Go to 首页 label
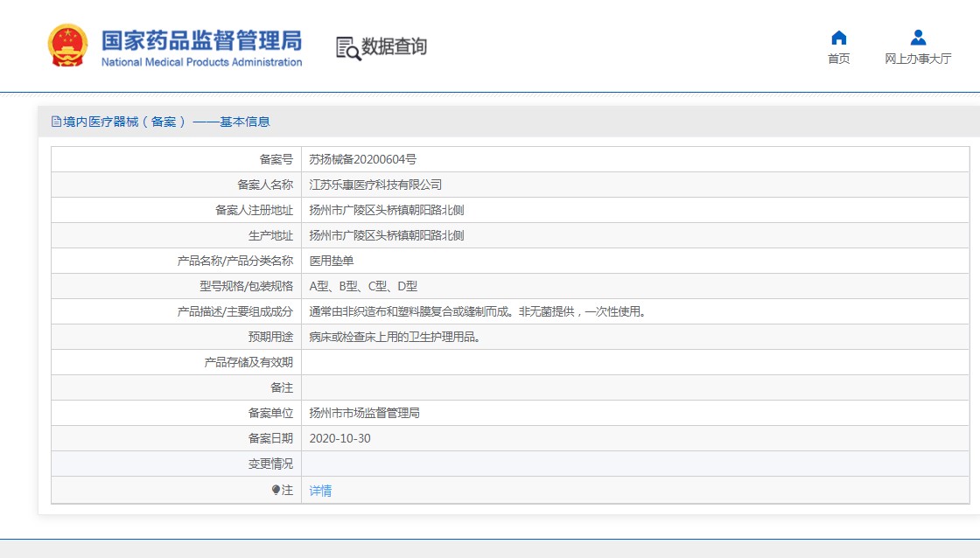Screen dimensions: 980x558 coord(839,59)
